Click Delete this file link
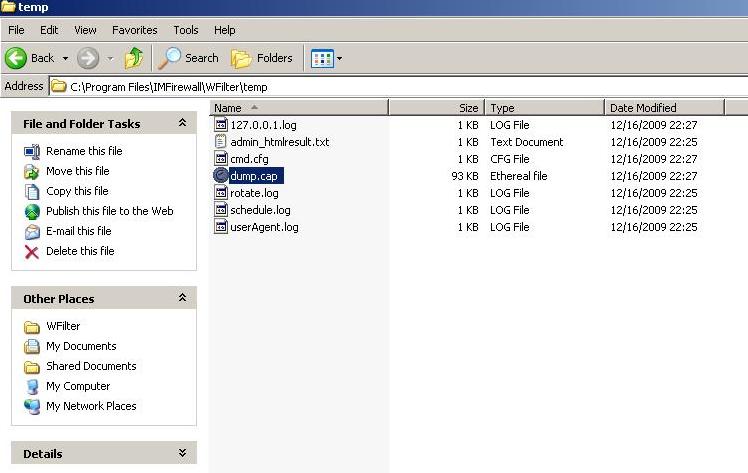 (80, 251)
